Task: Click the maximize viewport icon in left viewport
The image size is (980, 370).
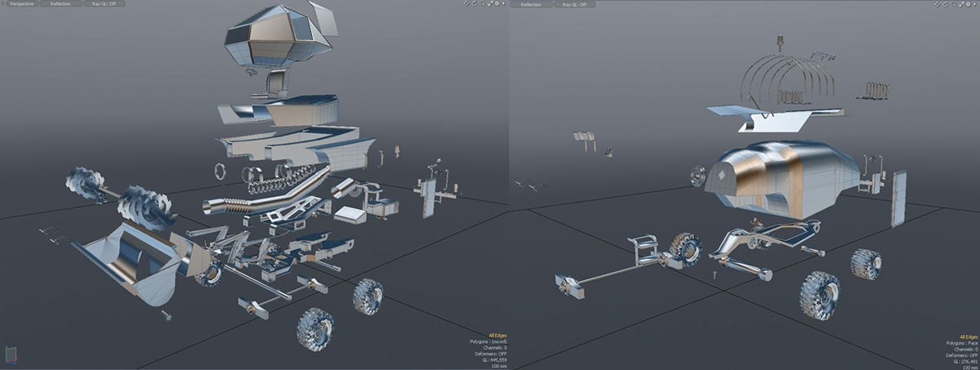Action: [490, 4]
